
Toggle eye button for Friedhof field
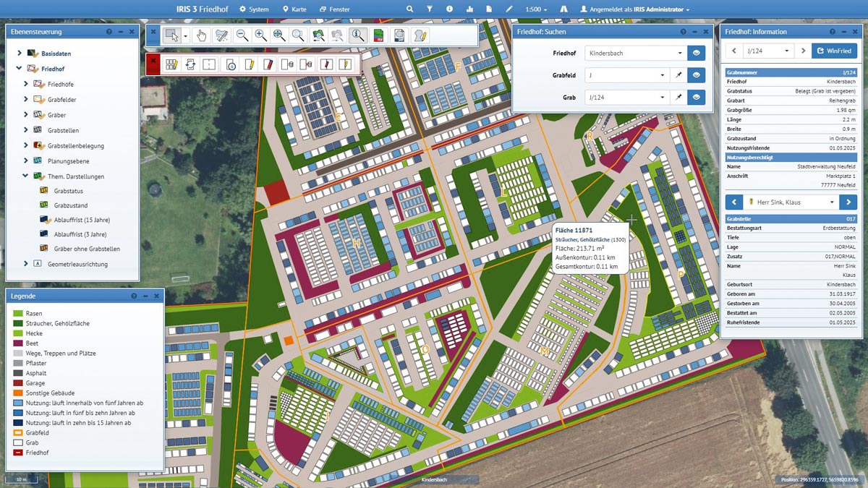click(x=696, y=53)
